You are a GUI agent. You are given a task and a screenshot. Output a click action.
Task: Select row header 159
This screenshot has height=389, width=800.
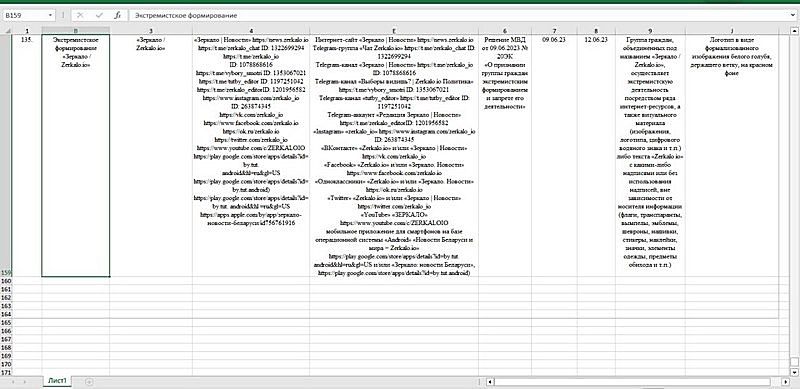click(5, 156)
